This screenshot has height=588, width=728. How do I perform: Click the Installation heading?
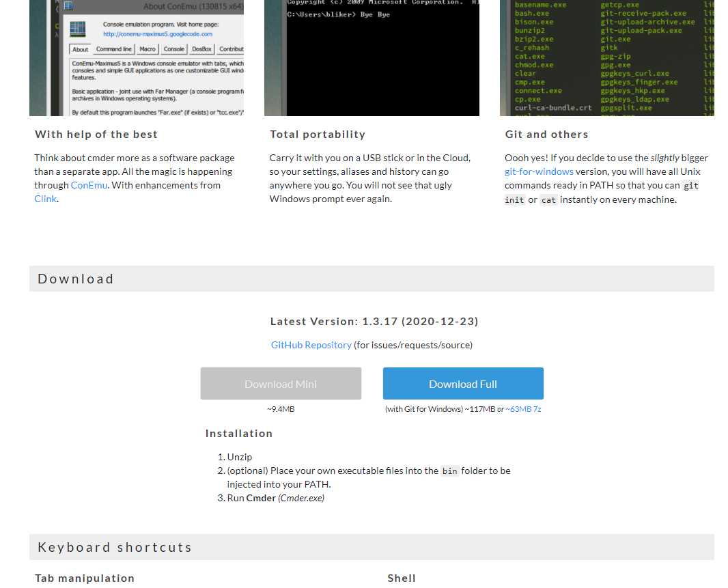coord(238,434)
